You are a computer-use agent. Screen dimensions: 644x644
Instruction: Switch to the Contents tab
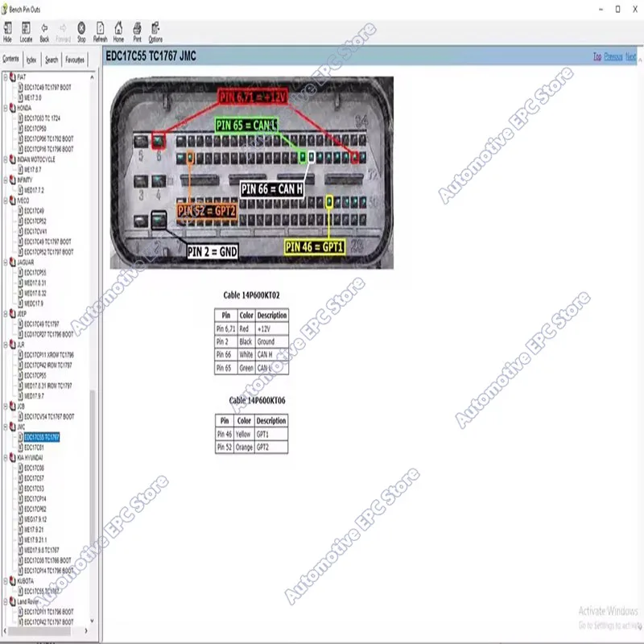(10, 59)
